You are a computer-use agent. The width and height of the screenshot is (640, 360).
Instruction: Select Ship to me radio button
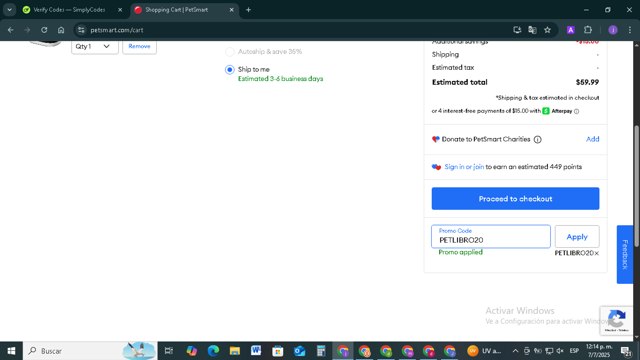click(x=230, y=69)
